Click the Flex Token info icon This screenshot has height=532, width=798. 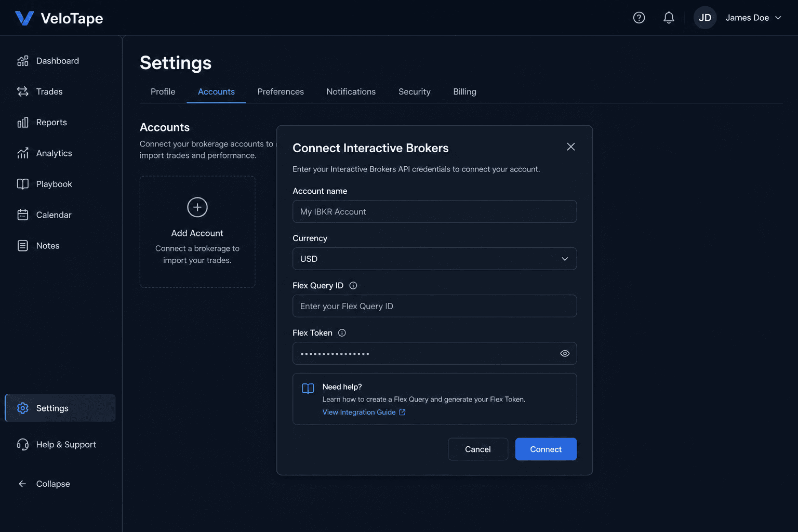(x=342, y=333)
